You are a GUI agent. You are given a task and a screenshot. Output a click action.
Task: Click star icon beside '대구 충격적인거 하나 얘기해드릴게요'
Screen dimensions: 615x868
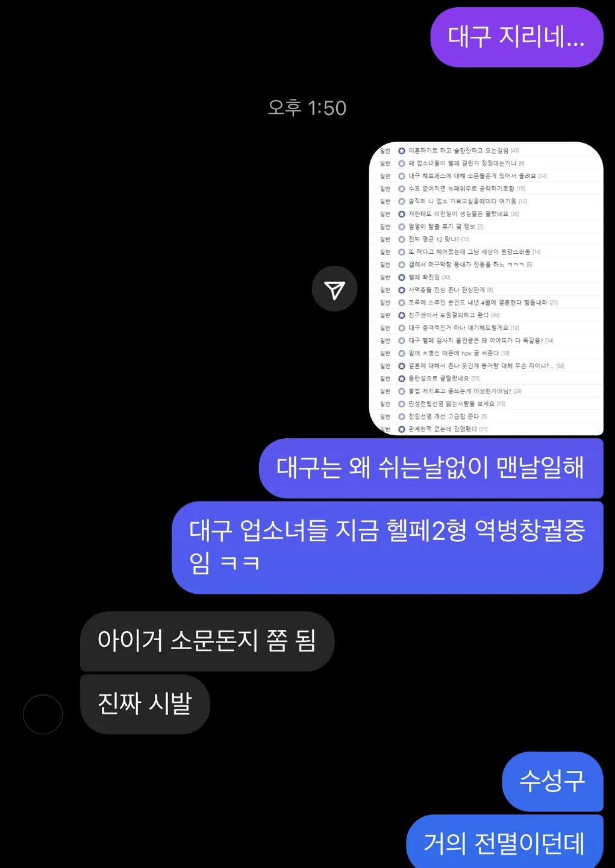402,328
